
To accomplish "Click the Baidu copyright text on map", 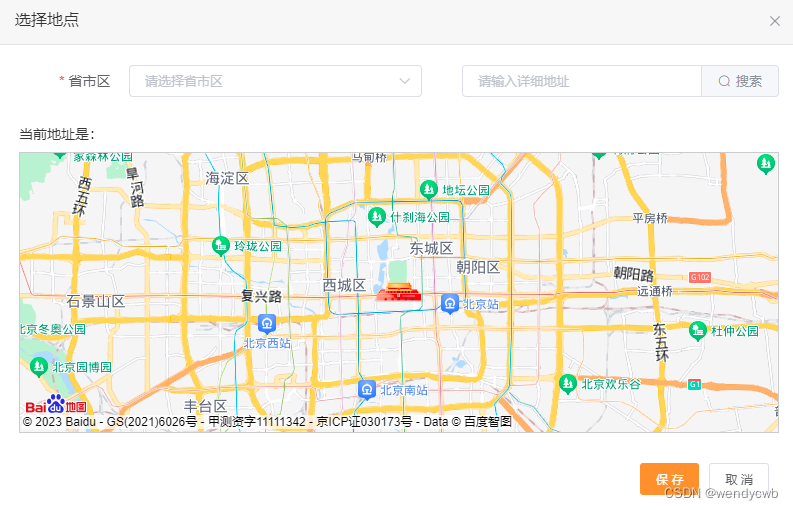I will [267, 421].
